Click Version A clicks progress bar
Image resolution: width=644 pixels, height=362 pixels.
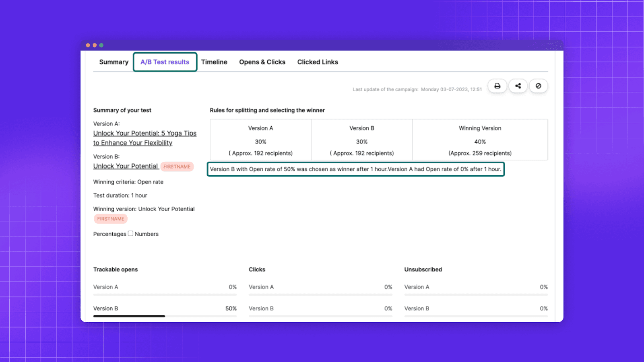coord(320,295)
